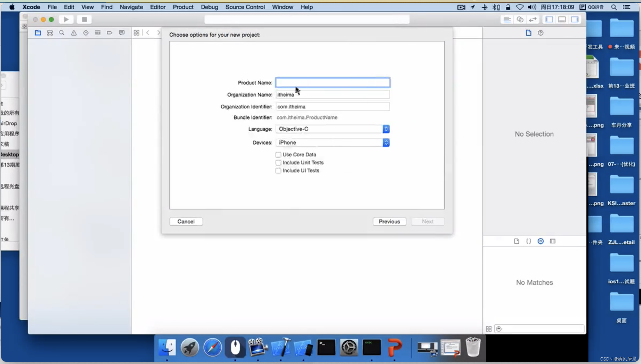This screenshot has width=641, height=364.
Task: Show the Standard editor
Action: click(507, 19)
